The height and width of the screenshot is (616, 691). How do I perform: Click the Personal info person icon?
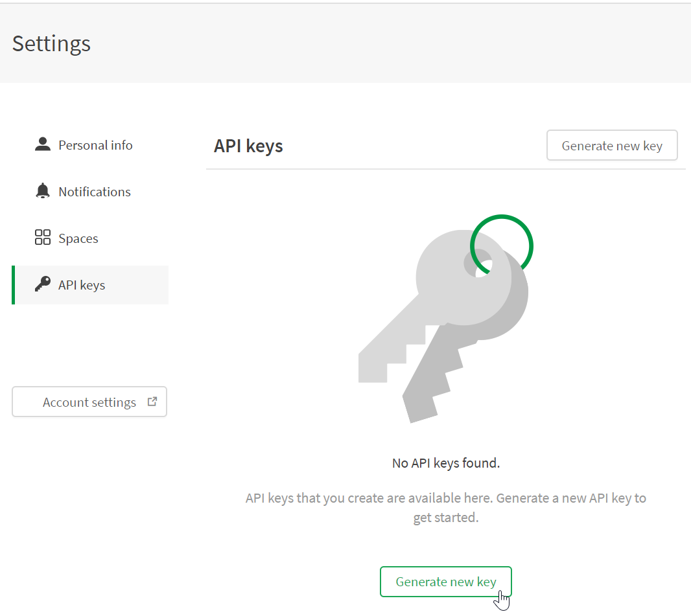tap(43, 144)
